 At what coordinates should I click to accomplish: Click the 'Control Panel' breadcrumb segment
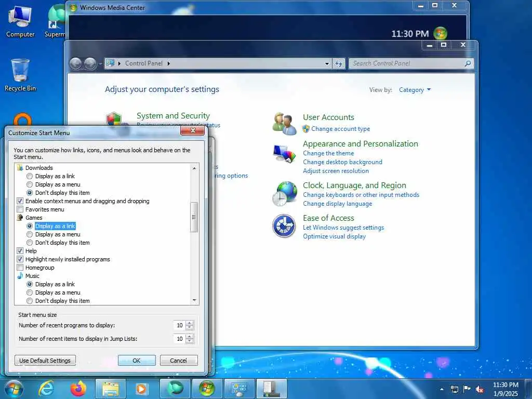click(x=144, y=63)
